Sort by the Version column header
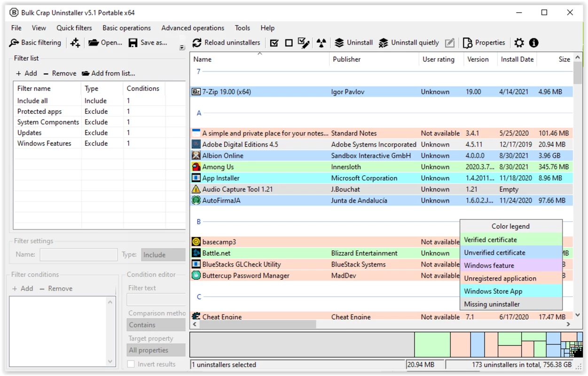 coord(480,59)
